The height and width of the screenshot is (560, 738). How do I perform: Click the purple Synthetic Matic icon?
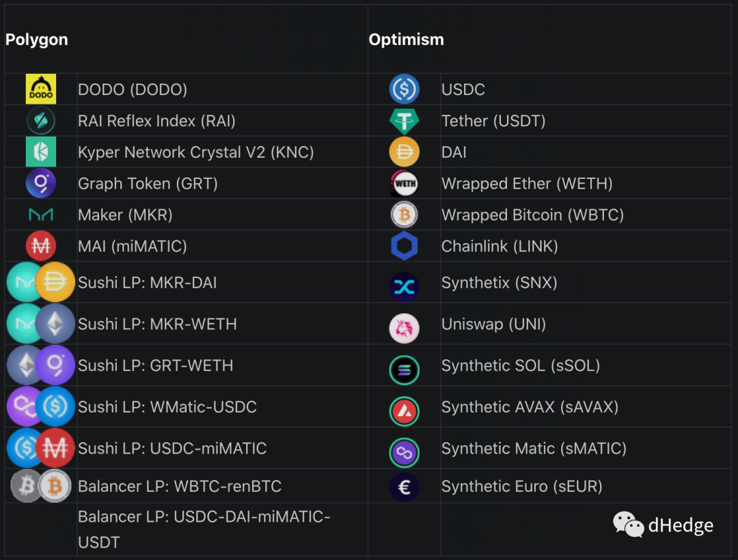[x=405, y=453]
